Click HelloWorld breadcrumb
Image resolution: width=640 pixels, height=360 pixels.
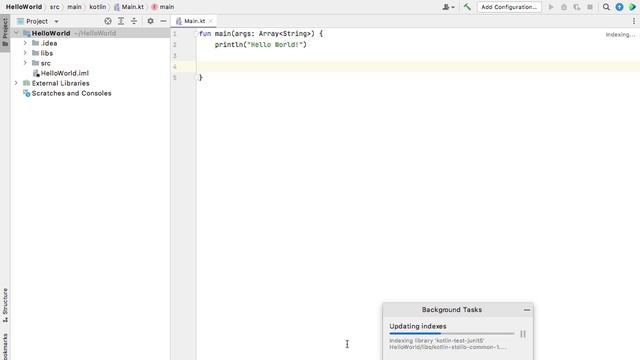pyautogui.click(x=24, y=7)
